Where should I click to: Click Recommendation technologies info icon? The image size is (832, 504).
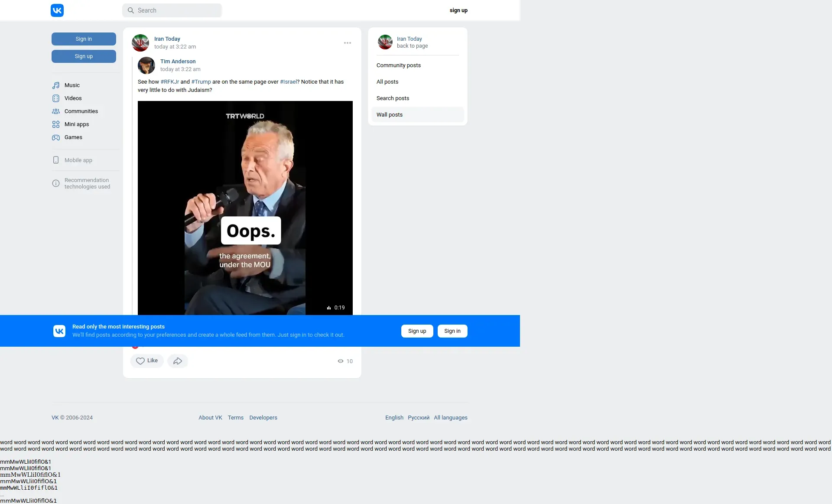pyautogui.click(x=56, y=183)
